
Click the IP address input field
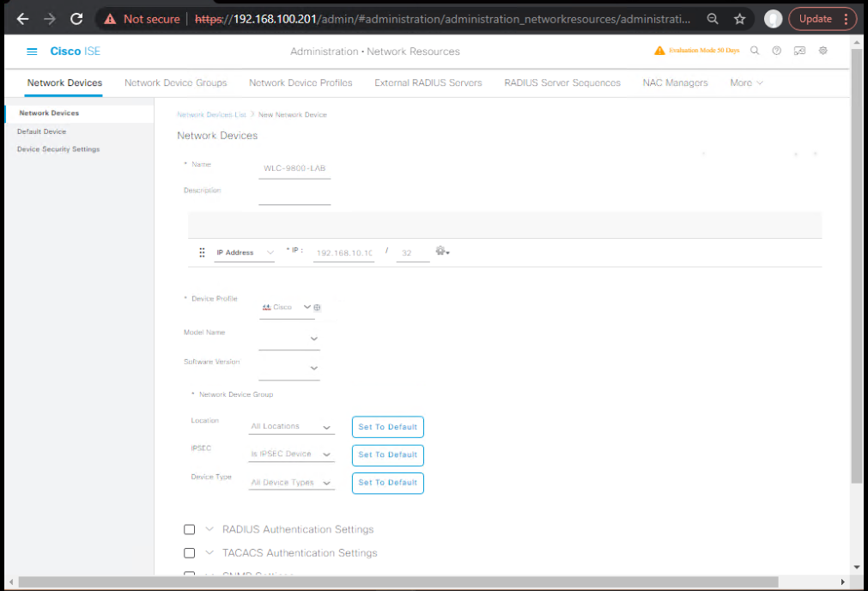[343, 253]
